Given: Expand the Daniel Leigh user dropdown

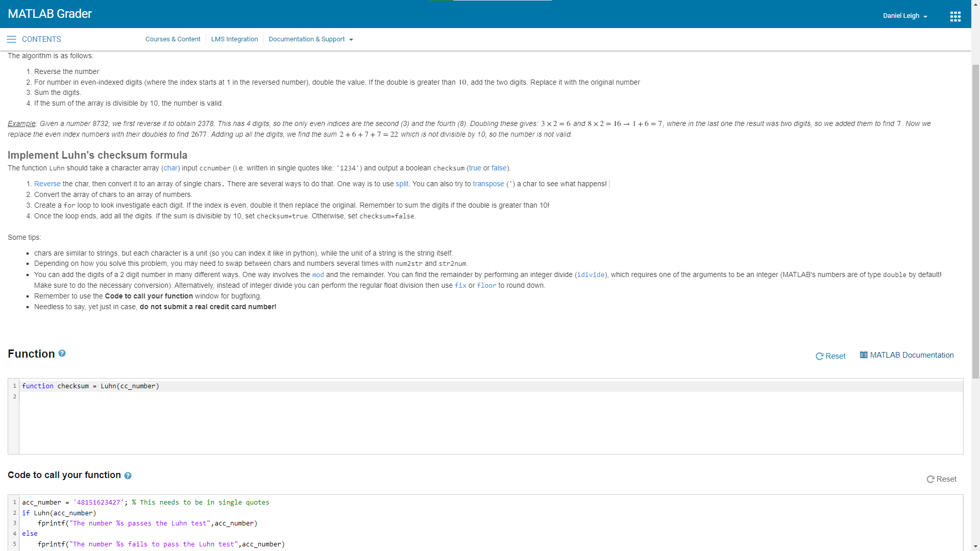Looking at the screenshot, I should click(905, 16).
